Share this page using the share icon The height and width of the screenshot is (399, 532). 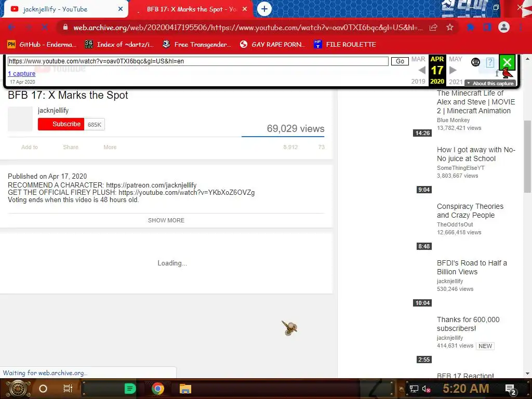point(433,27)
